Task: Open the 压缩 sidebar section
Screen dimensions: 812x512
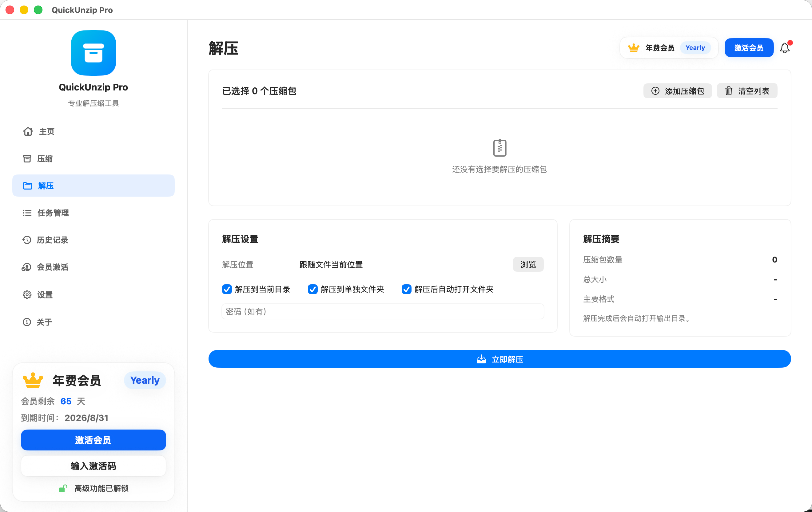Action: click(x=94, y=158)
